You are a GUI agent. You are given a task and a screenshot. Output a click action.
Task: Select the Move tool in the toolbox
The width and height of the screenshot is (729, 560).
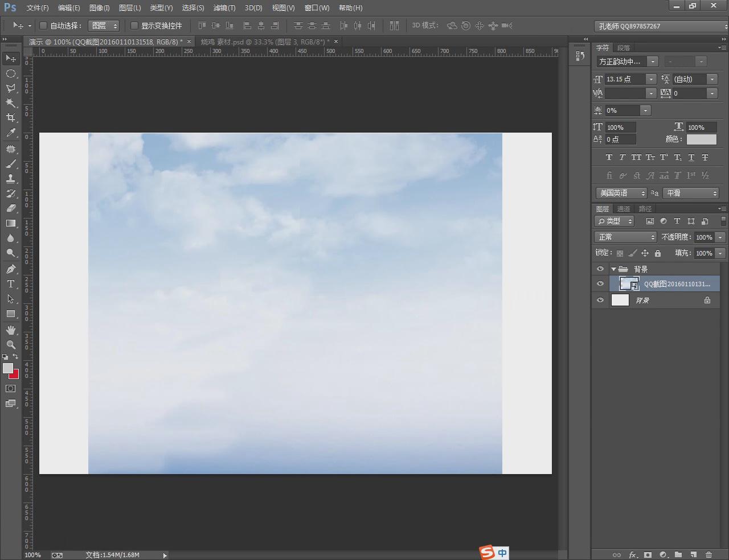tap(11, 59)
